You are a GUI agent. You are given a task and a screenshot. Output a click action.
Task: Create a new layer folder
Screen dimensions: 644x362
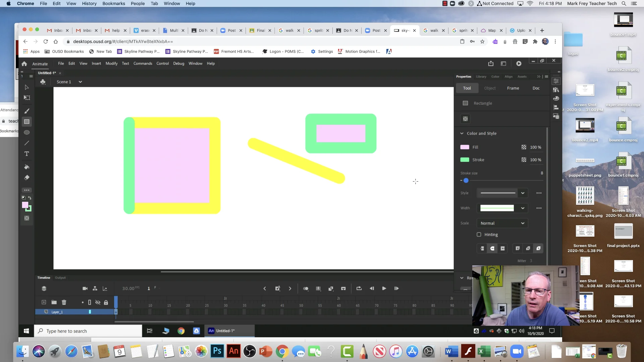click(54, 302)
